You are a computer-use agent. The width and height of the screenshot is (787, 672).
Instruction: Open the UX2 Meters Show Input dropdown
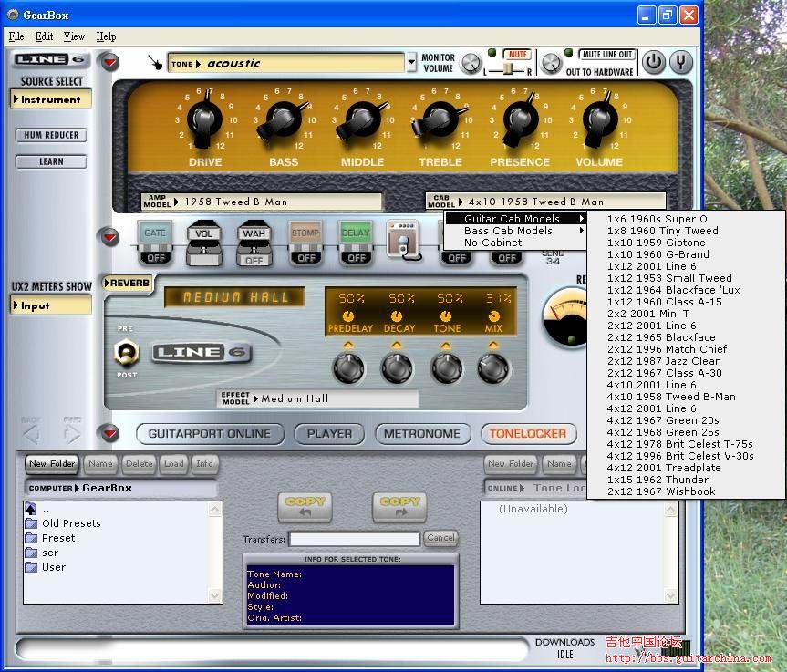[x=51, y=305]
